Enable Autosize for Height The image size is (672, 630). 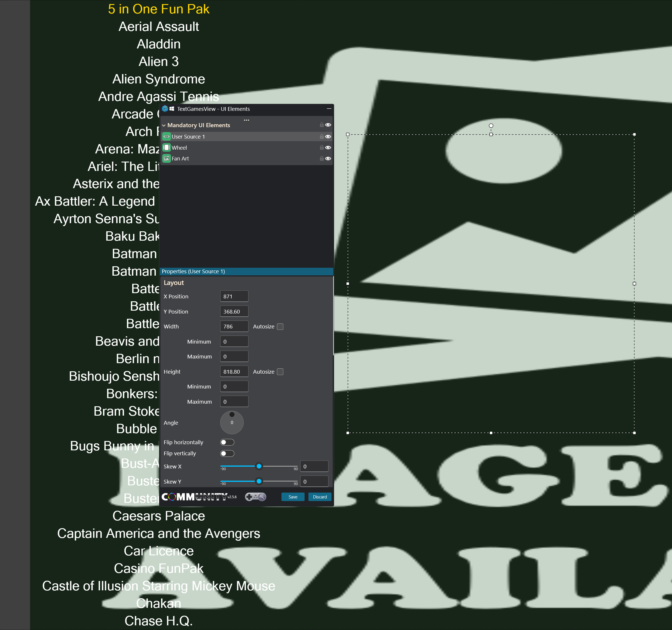coord(280,372)
